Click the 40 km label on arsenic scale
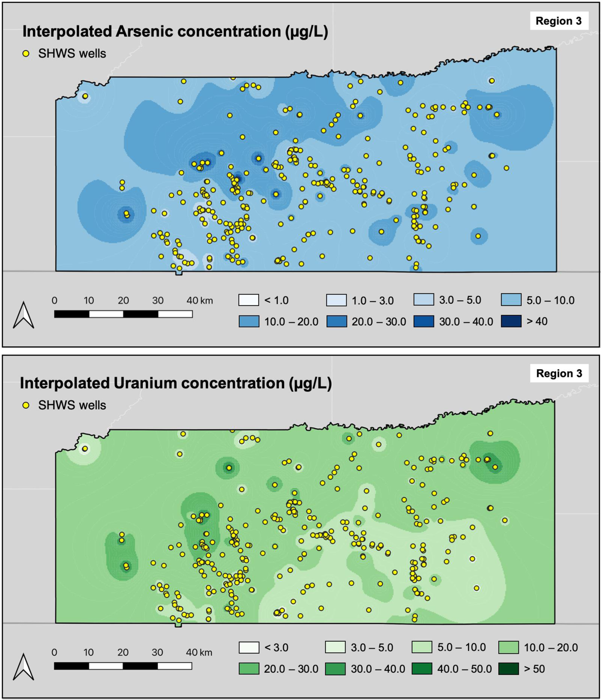This screenshot has width=602, height=700. point(200,300)
